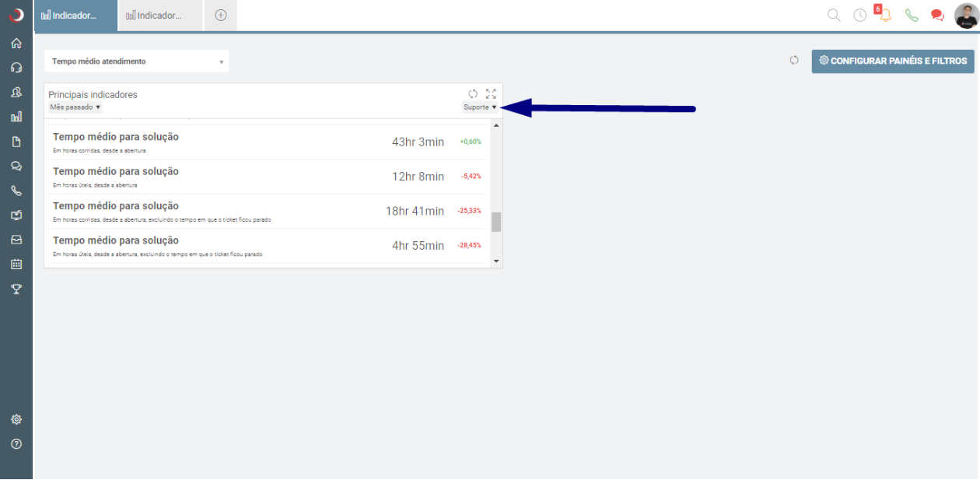Click the indicators list scrollbar thumb

(496, 222)
